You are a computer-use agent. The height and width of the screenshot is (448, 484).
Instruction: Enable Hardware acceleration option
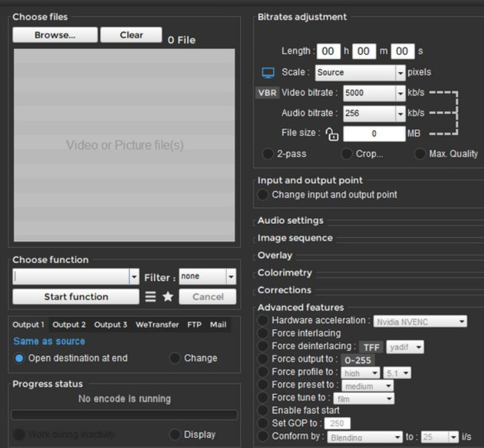point(263,320)
